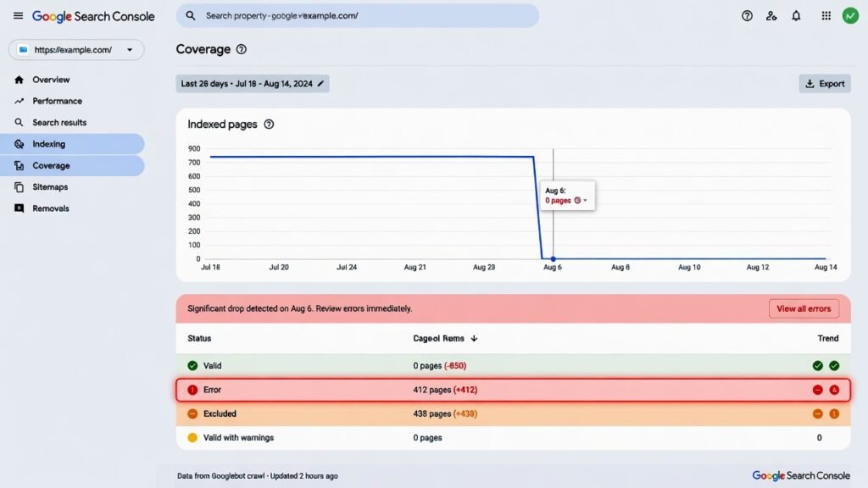Click the Excluded row trend icons
The image size is (868, 488).
tap(826, 413)
